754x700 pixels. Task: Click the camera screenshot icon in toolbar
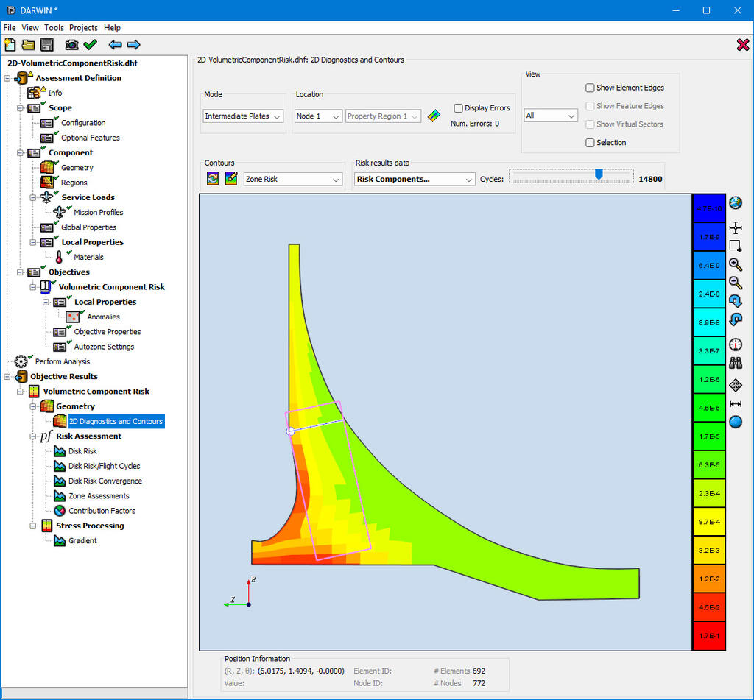point(72,45)
